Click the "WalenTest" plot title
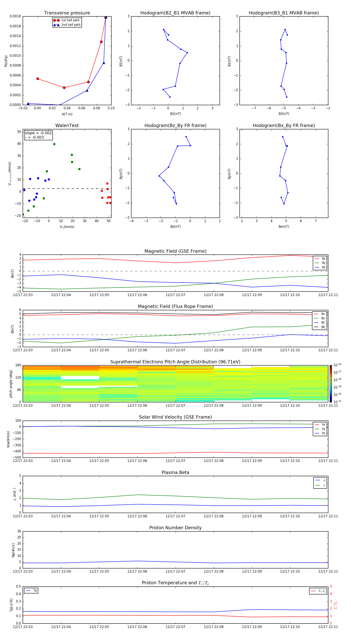This screenshot has width=351, height=644. click(67, 125)
